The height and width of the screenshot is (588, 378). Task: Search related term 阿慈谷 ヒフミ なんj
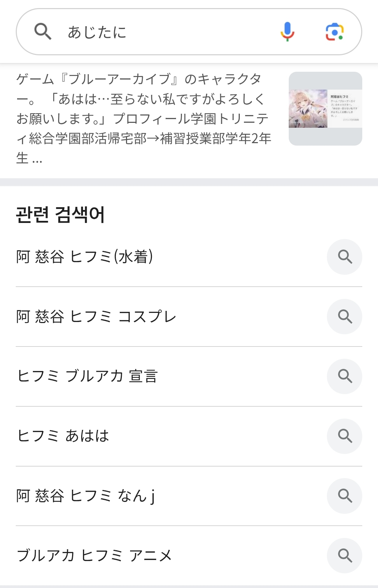click(x=85, y=496)
